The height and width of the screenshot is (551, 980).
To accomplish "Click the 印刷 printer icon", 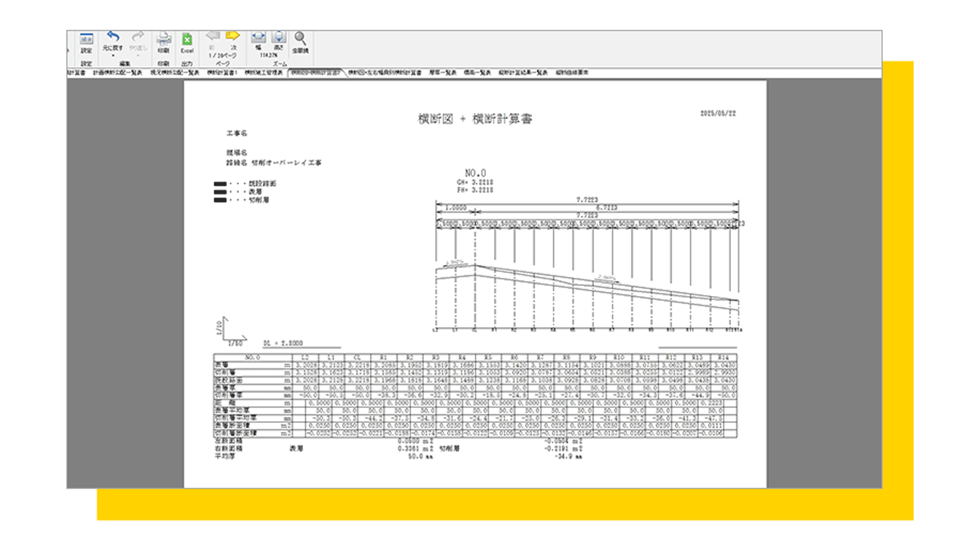I will tap(163, 39).
